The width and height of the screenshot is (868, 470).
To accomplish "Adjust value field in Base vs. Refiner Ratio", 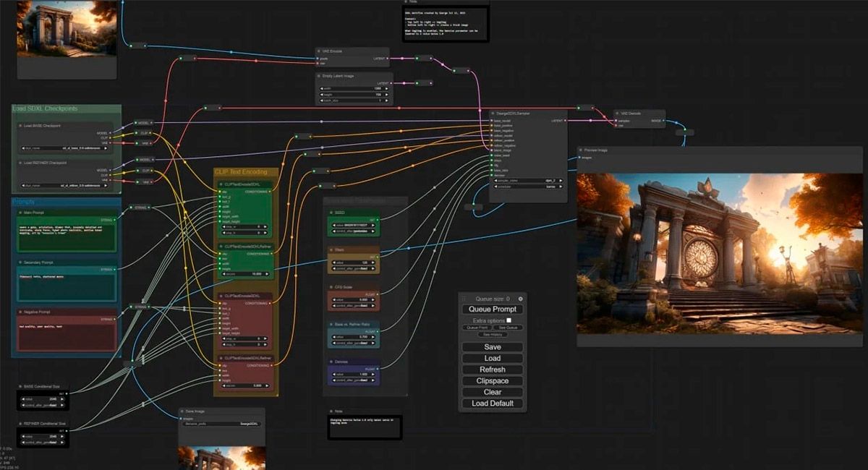I will coord(353,338).
